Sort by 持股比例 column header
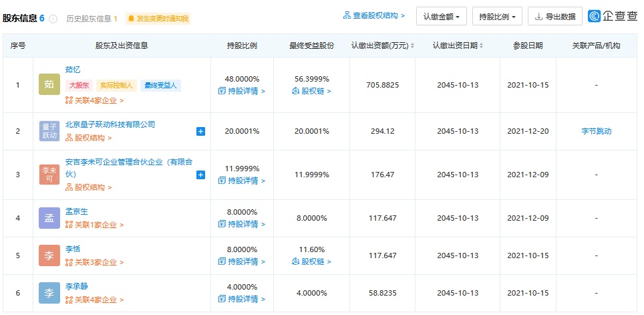 point(242,46)
